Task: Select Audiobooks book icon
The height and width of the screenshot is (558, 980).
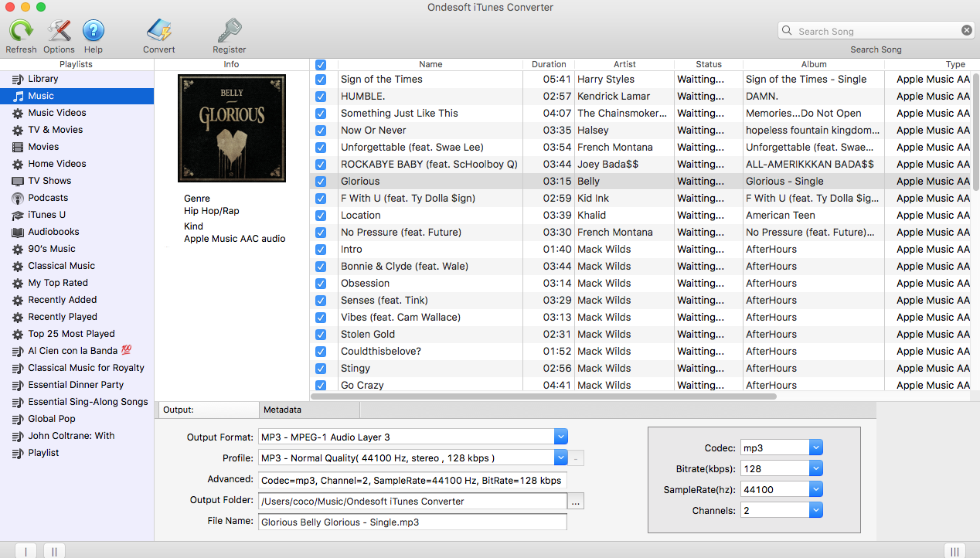Action: point(18,232)
